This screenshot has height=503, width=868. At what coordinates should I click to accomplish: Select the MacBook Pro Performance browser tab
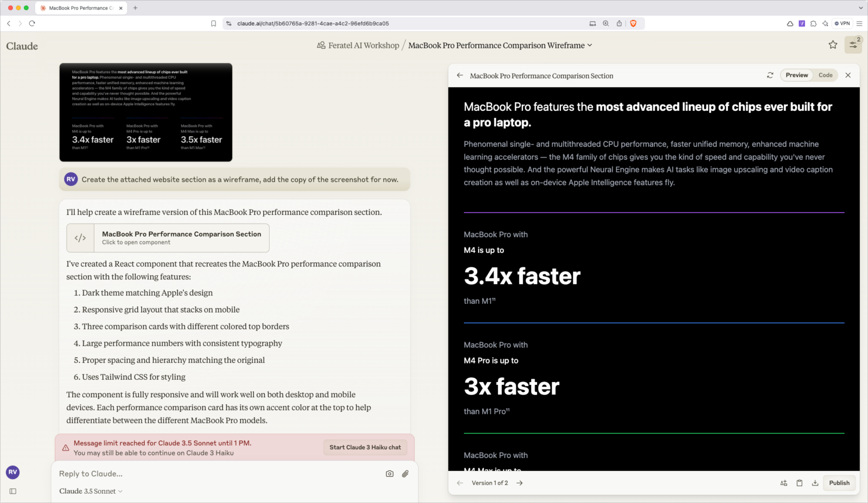[x=81, y=8]
